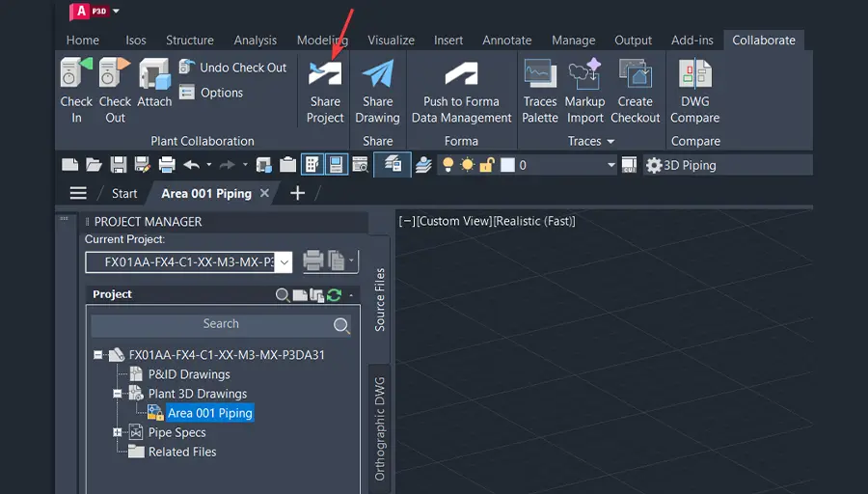868x494 pixels.
Task: Switch to the Analysis tab
Action: pos(256,41)
